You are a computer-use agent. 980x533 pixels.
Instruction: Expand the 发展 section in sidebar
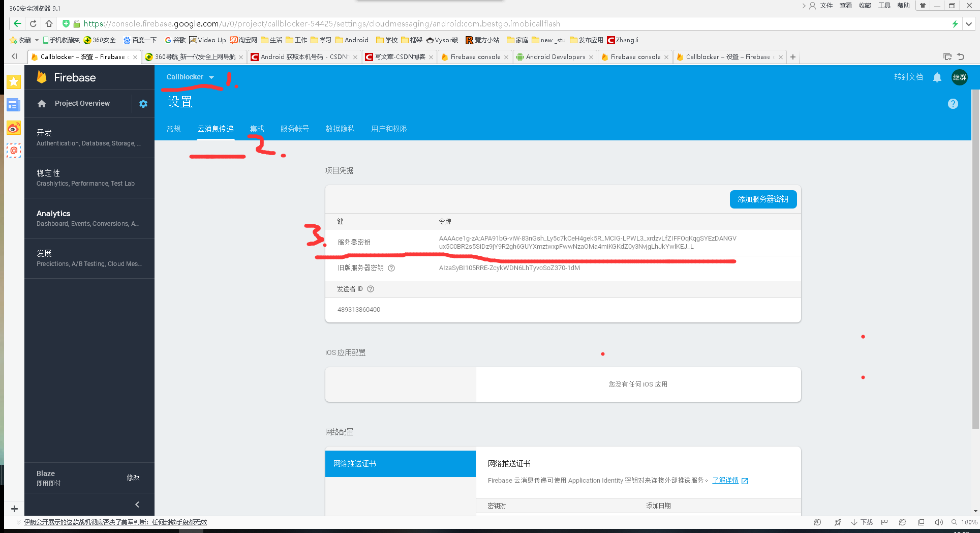coord(89,258)
